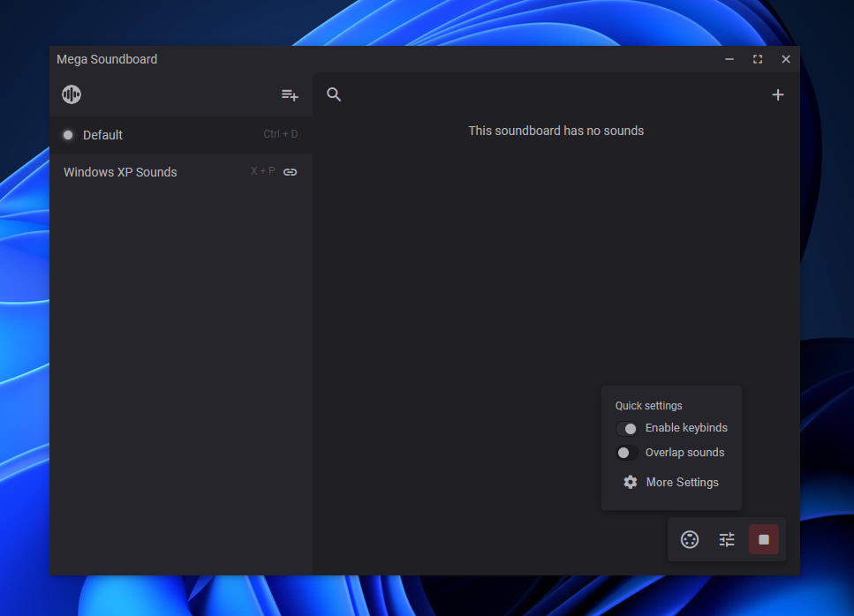
Task: Click the Ctrl + D keybind label
Action: (280, 134)
